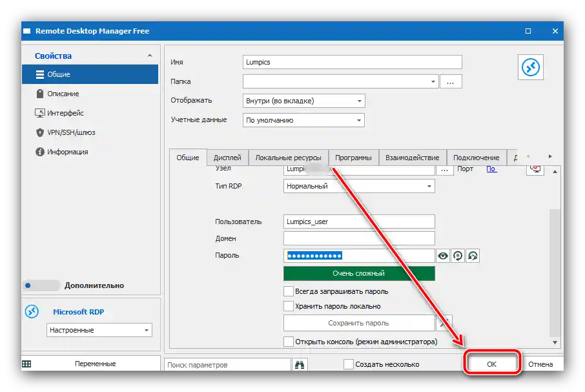
Task: Open the password generator icon
Action: point(457,255)
